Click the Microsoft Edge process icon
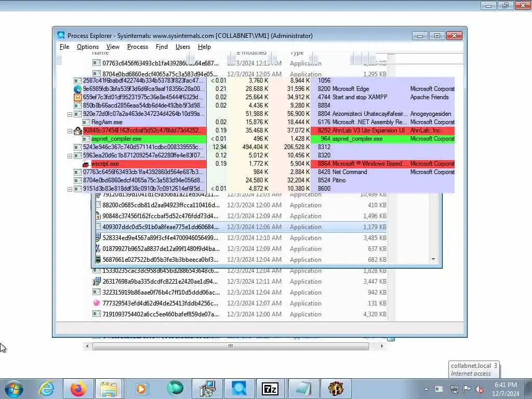The width and height of the screenshot is (532, 399). pyautogui.click(x=78, y=89)
